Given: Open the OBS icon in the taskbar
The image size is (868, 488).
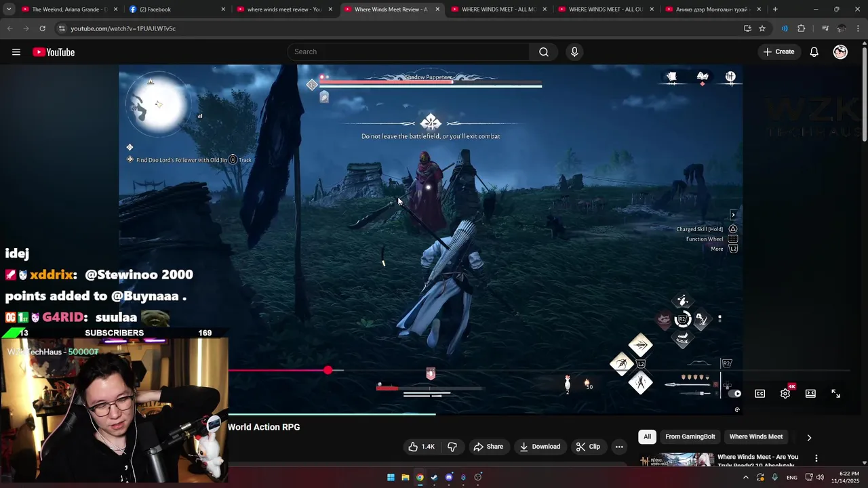Looking at the screenshot, I should 478,477.
